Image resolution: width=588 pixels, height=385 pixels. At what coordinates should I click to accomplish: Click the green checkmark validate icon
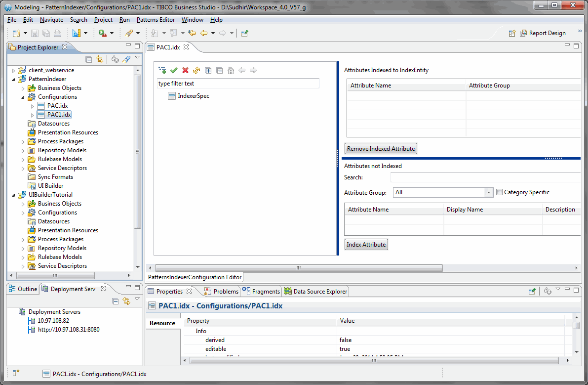coord(174,70)
